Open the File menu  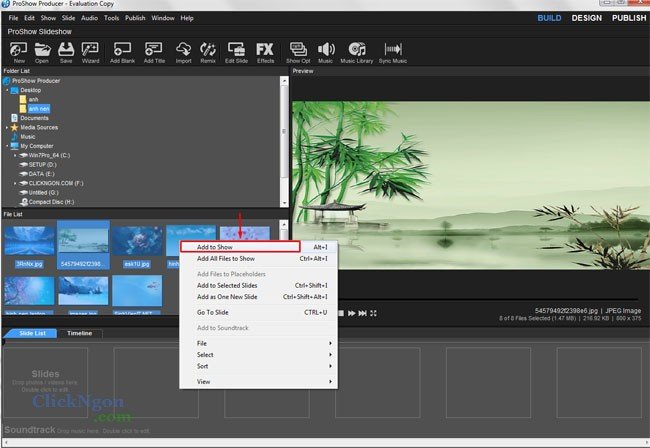click(13, 18)
